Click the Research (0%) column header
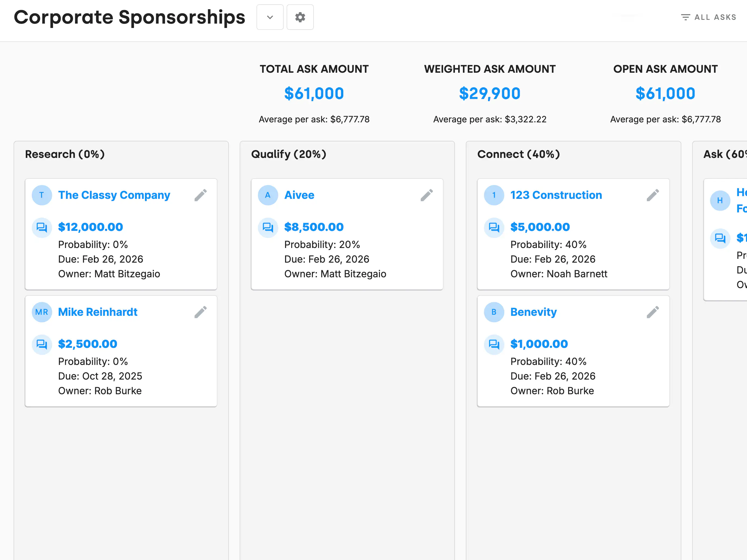 65,154
